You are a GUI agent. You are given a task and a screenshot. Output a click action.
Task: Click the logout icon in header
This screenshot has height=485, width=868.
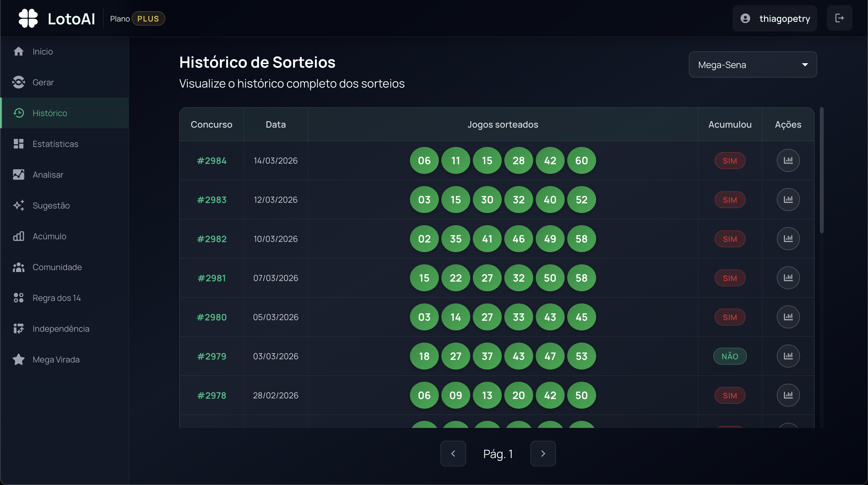click(839, 18)
